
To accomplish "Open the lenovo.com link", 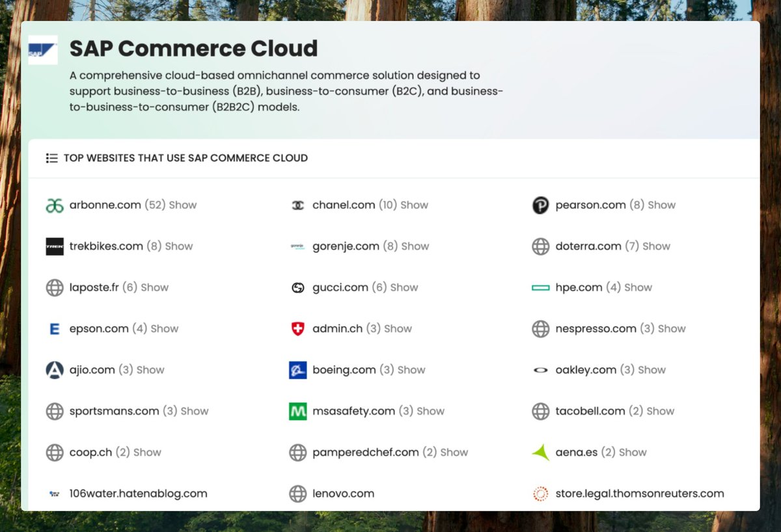I will 344,494.
